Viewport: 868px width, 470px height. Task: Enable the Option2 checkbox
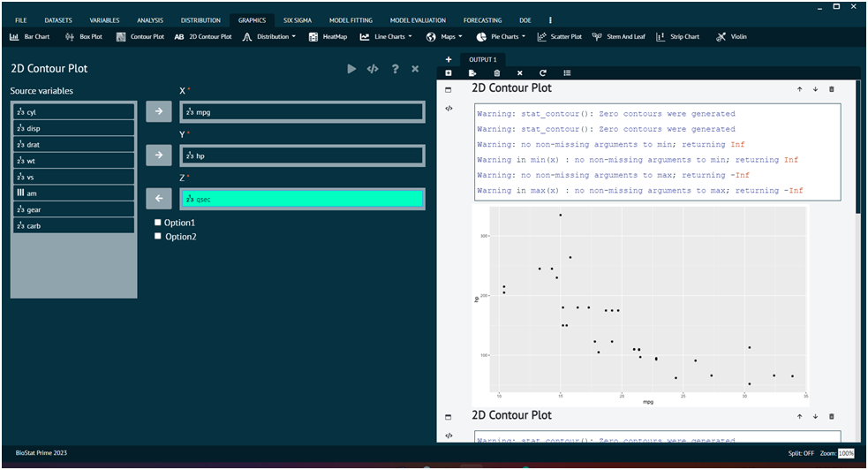(158, 237)
